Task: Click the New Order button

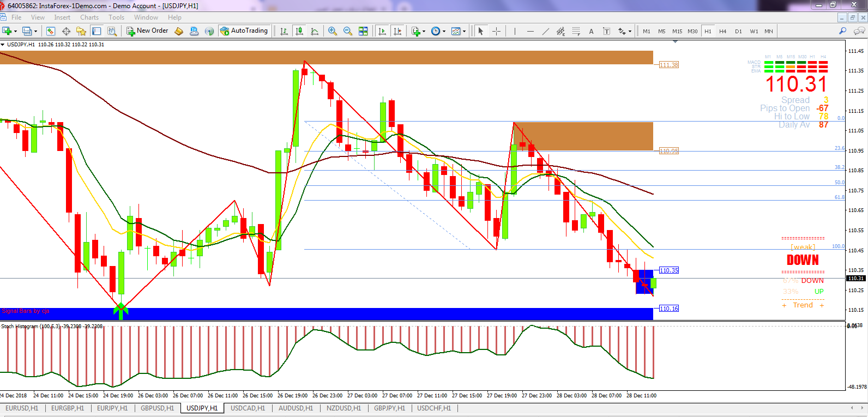Action: (147, 31)
